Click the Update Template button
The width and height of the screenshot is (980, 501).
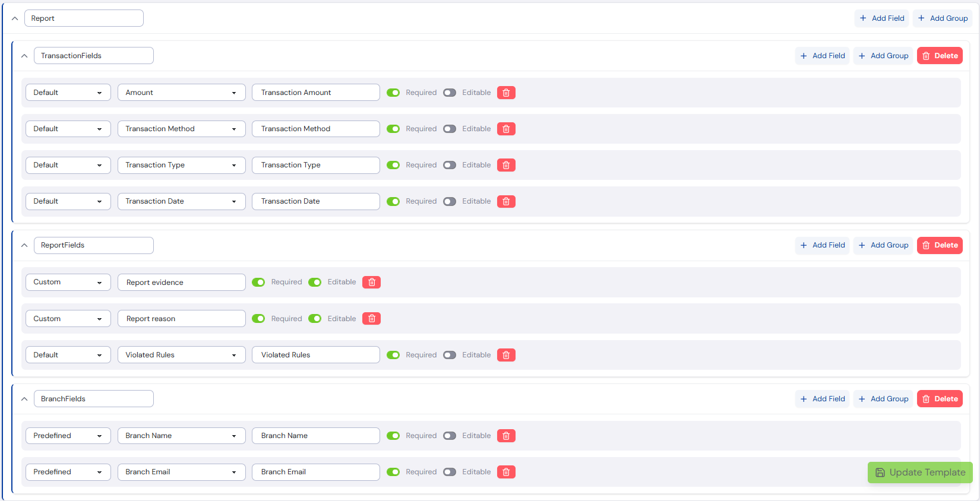coord(920,473)
